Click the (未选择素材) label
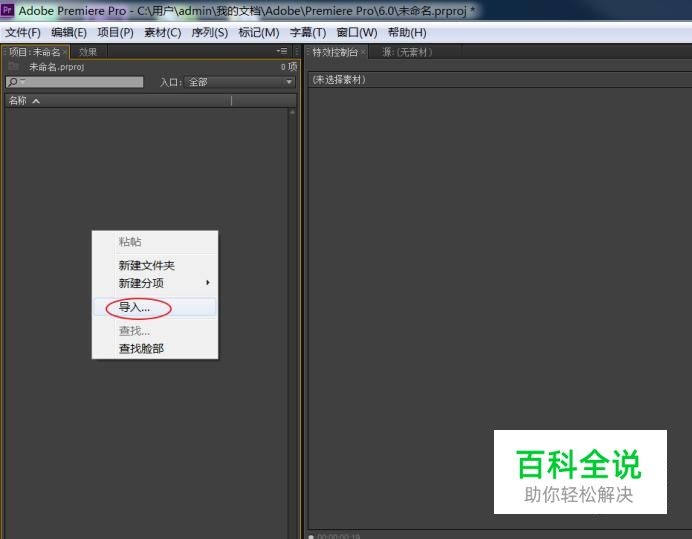This screenshot has width=692, height=539. click(x=339, y=80)
